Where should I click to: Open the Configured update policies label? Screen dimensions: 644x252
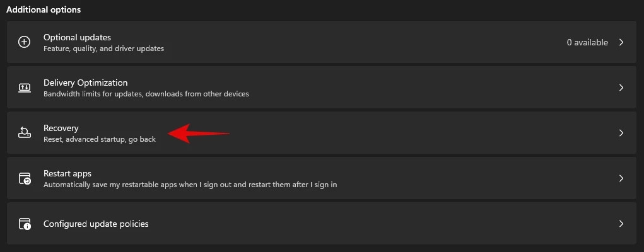pyautogui.click(x=96, y=224)
